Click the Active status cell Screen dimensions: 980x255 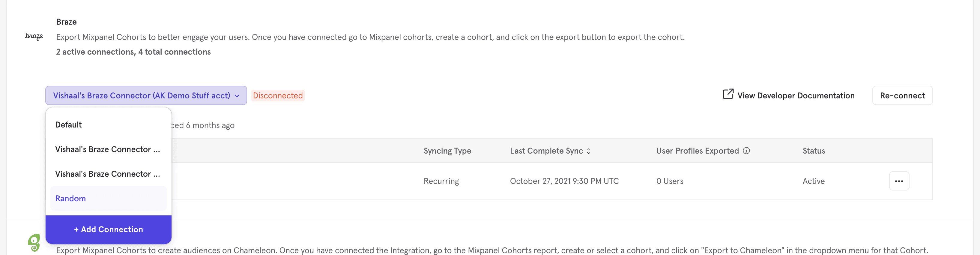(x=813, y=181)
